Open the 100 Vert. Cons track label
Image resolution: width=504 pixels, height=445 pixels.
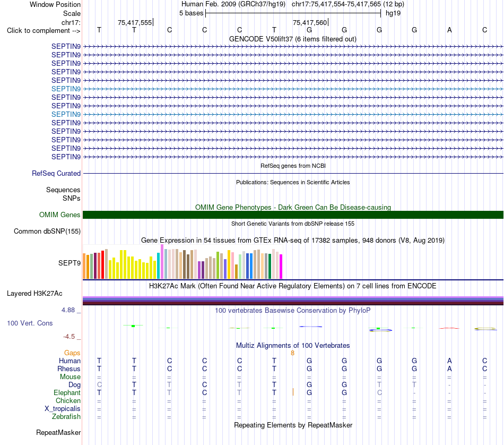click(30, 323)
